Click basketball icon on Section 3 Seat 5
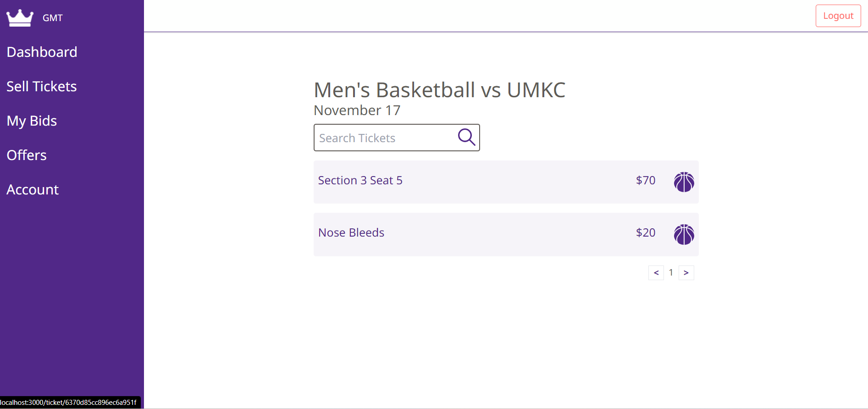This screenshot has width=868, height=409. pyautogui.click(x=684, y=182)
